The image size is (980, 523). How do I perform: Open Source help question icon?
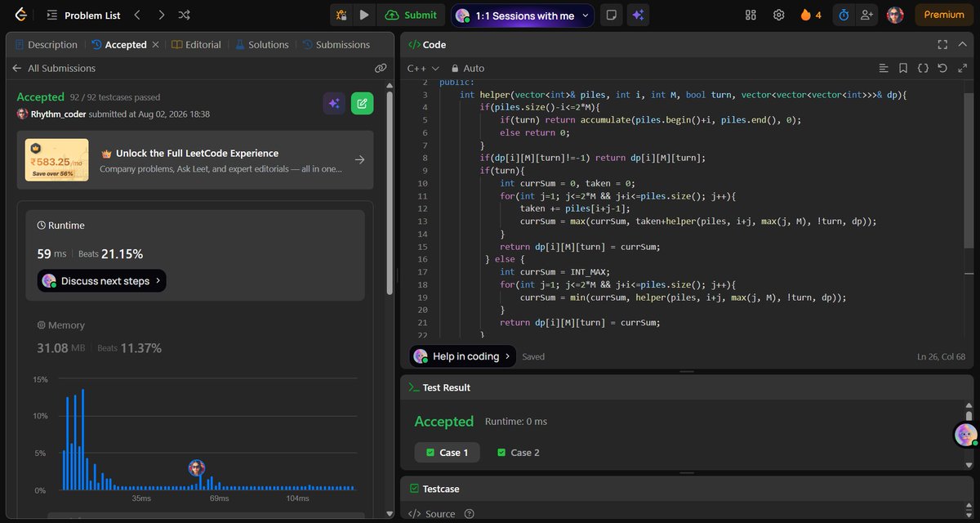pyautogui.click(x=469, y=514)
